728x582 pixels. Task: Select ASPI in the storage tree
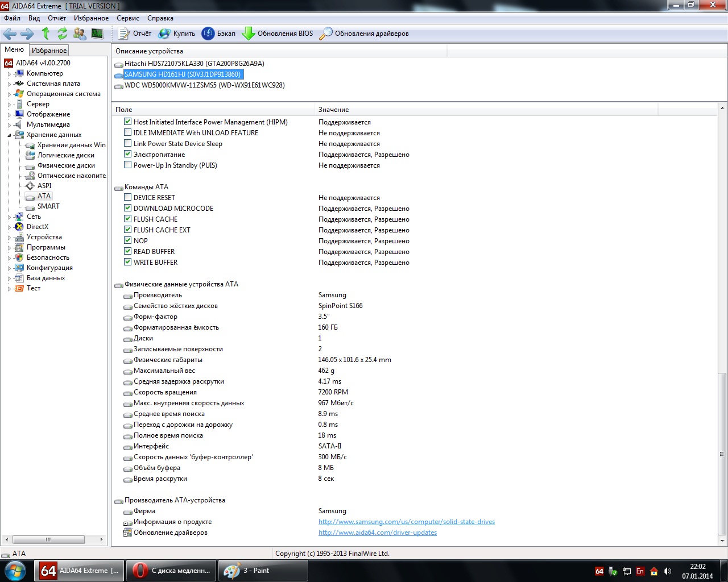[x=44, y=186]
